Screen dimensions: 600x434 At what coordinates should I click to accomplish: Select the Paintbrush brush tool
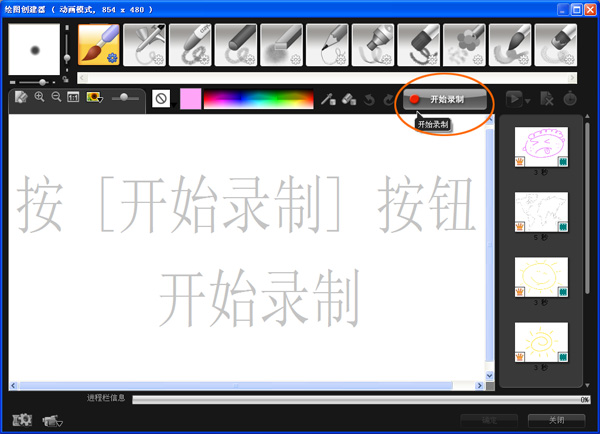[x=99, y=45]
